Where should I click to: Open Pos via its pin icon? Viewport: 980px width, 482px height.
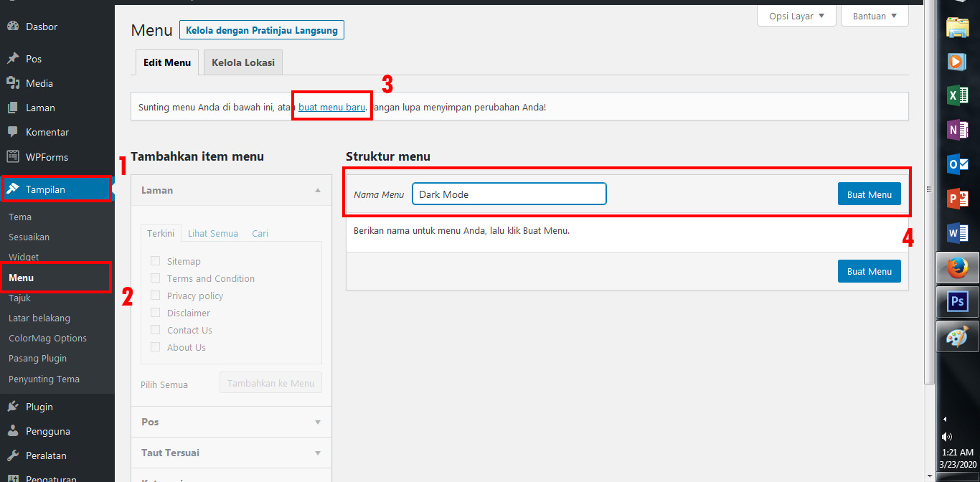[12, 59]
